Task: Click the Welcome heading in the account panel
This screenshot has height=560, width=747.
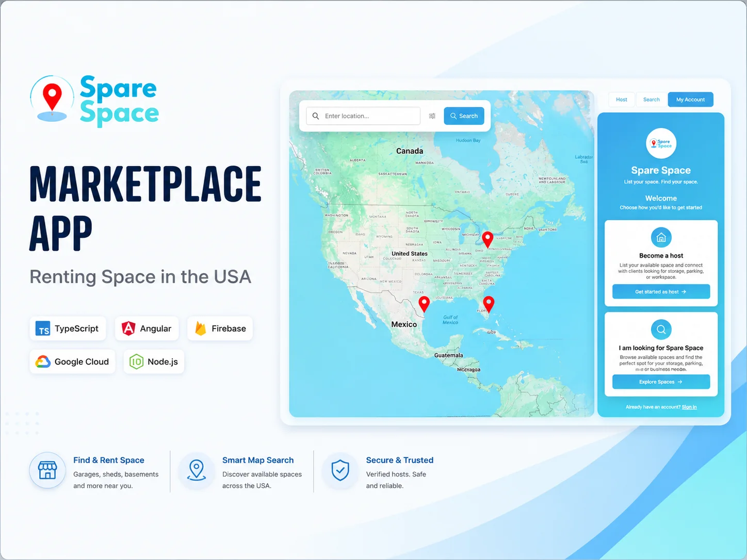Action: pyautogui.click(x=661, y=198)
